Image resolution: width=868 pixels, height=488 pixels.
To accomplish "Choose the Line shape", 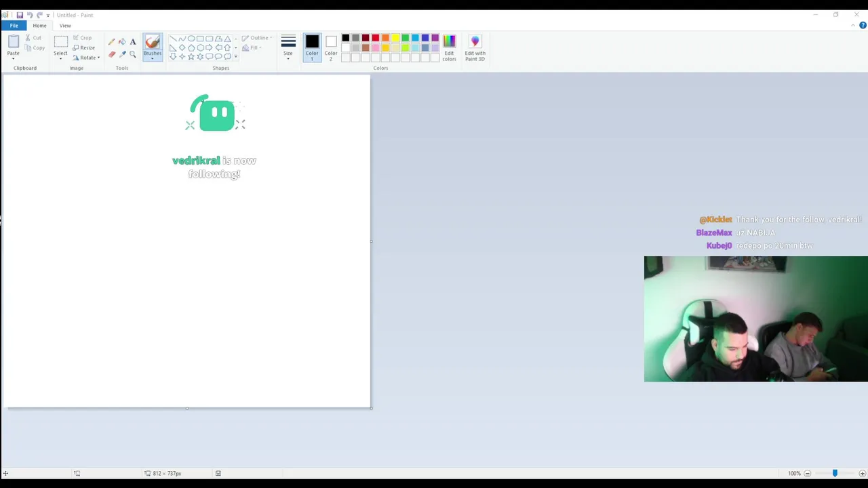I will click(x=173, y=39).
